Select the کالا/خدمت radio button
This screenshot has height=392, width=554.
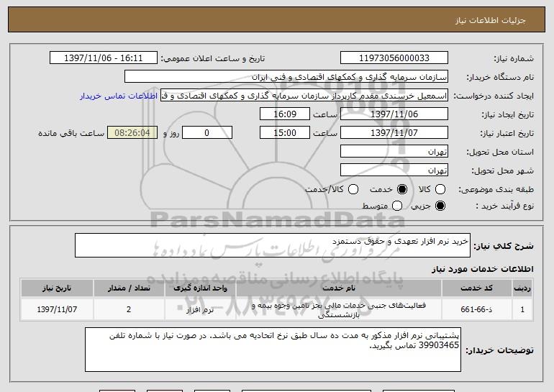[x=353, y=190]
